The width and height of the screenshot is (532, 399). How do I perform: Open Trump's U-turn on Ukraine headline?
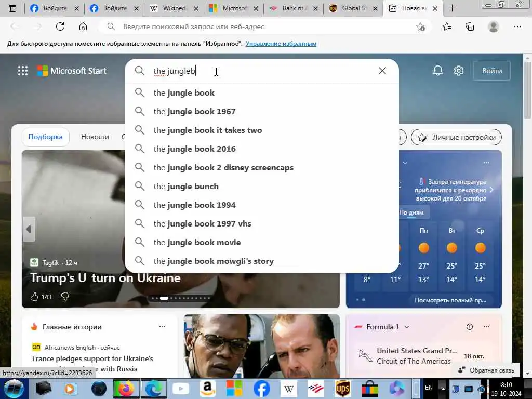tap(105, 278)
